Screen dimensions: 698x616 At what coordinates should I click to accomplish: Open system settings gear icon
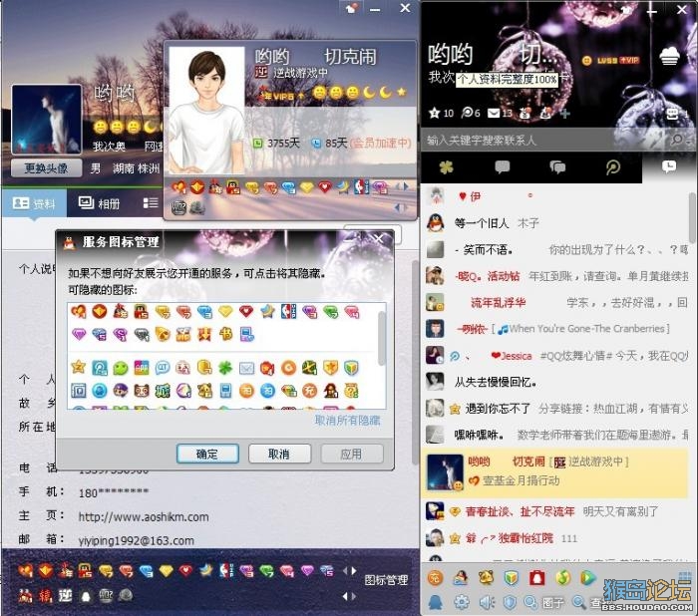tap(461, 603)
